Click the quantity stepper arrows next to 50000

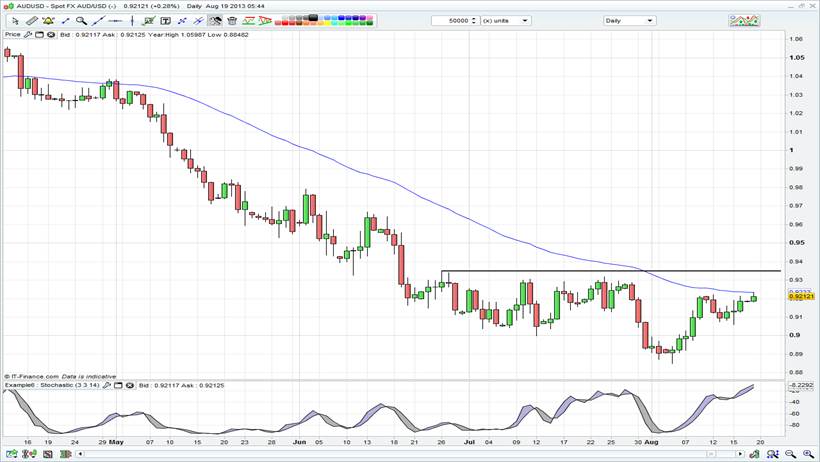(x=474, y=21)
